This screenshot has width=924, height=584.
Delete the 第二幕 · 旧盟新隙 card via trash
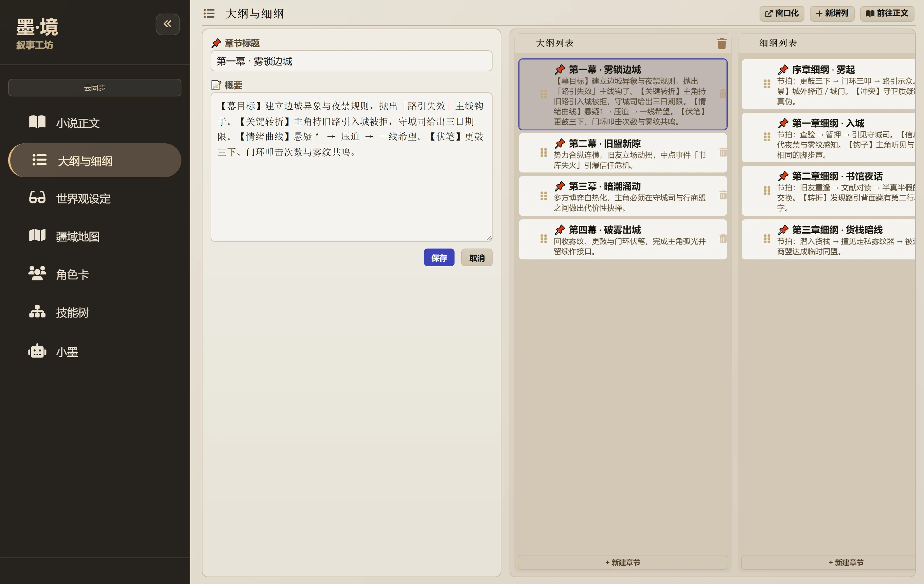(x=723, y=152)
